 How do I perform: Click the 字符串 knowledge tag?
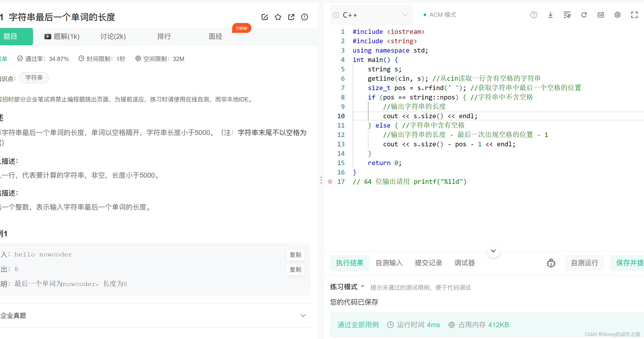coord(34,77)
